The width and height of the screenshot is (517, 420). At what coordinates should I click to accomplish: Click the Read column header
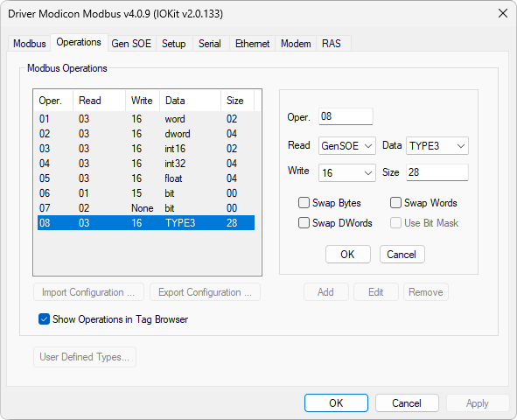(x=99, y=101)
